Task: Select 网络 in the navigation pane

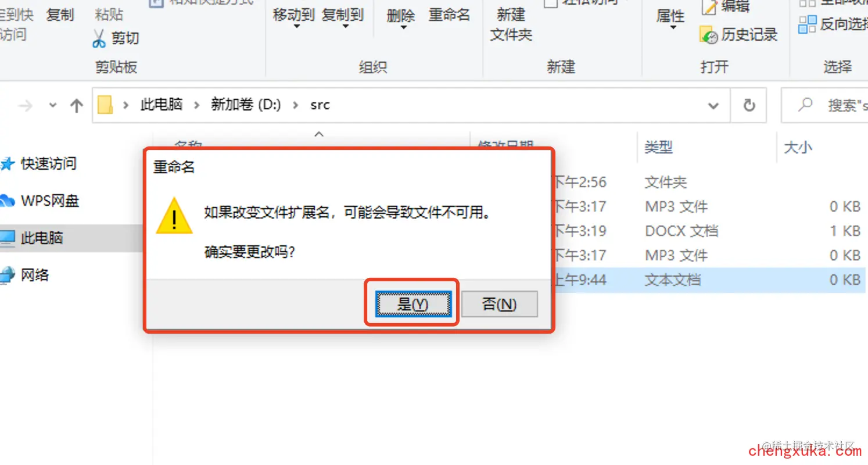Action: coord(35,275)
